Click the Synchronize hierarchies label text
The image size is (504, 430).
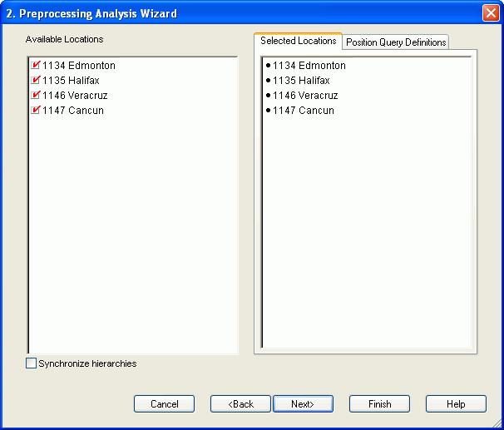(87, 363)
